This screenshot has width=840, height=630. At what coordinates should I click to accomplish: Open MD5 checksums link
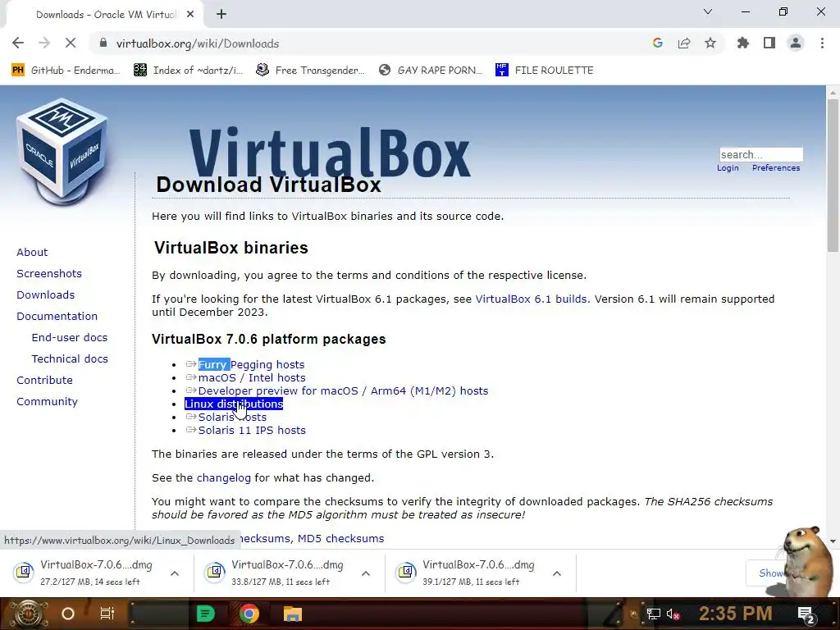(340, 538)
